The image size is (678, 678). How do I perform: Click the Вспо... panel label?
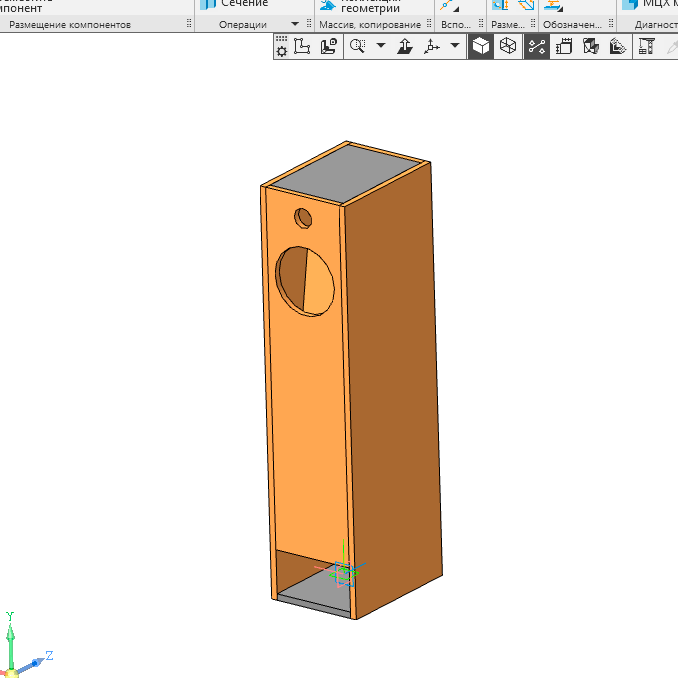(x=456, y=25)
